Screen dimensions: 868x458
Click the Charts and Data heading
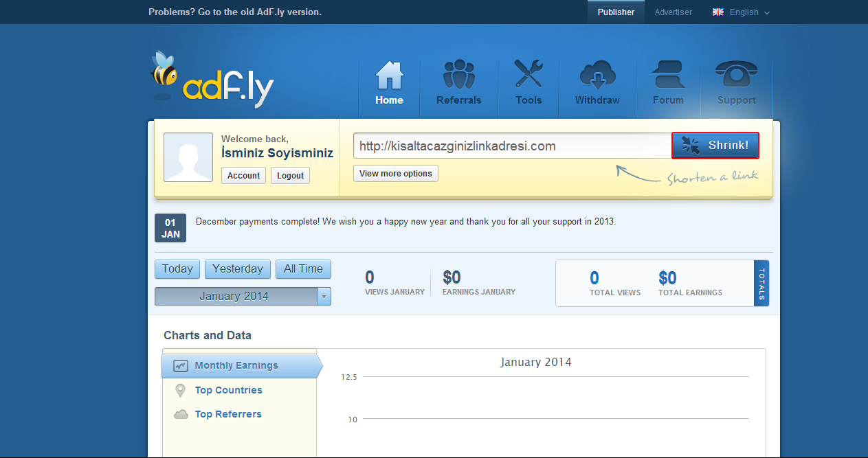[x=208, y=336]
